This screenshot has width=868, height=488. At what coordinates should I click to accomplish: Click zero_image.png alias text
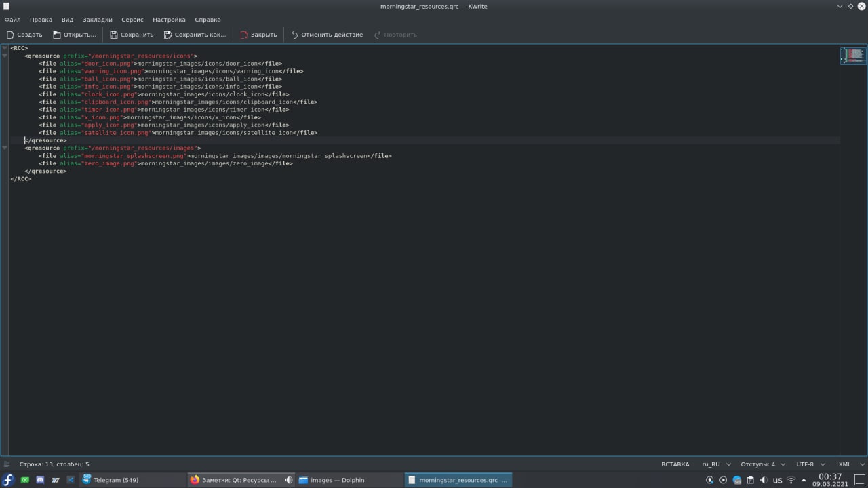111,163
